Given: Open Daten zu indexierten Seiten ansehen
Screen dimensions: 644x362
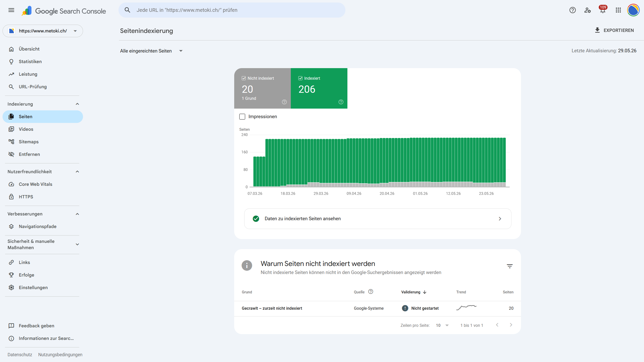Looking at the screenshot, I should point(378,219).
